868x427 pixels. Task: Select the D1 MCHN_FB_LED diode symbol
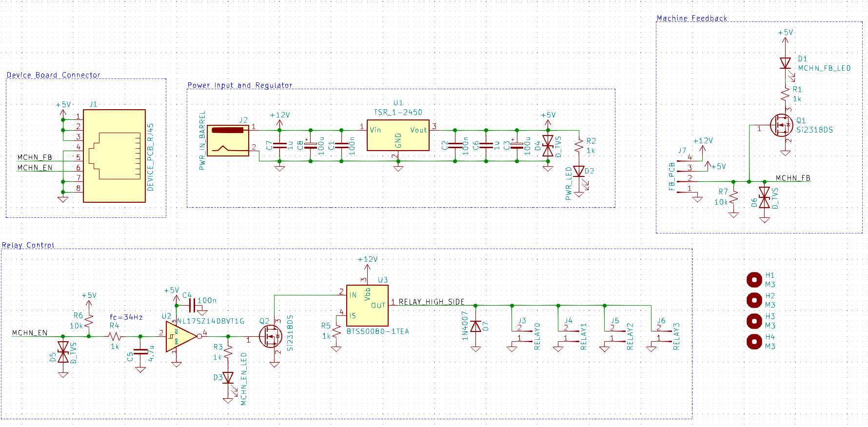point(785,63)
